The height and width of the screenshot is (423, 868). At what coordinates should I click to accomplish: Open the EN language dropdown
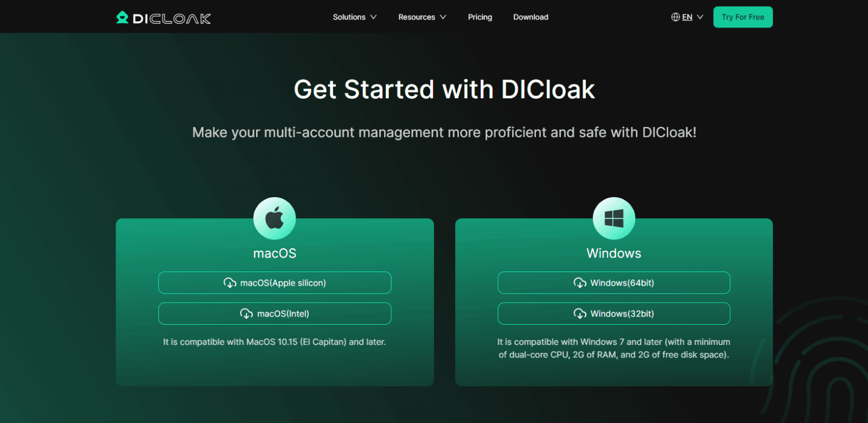pyautogui.click(x=687, y=17)
